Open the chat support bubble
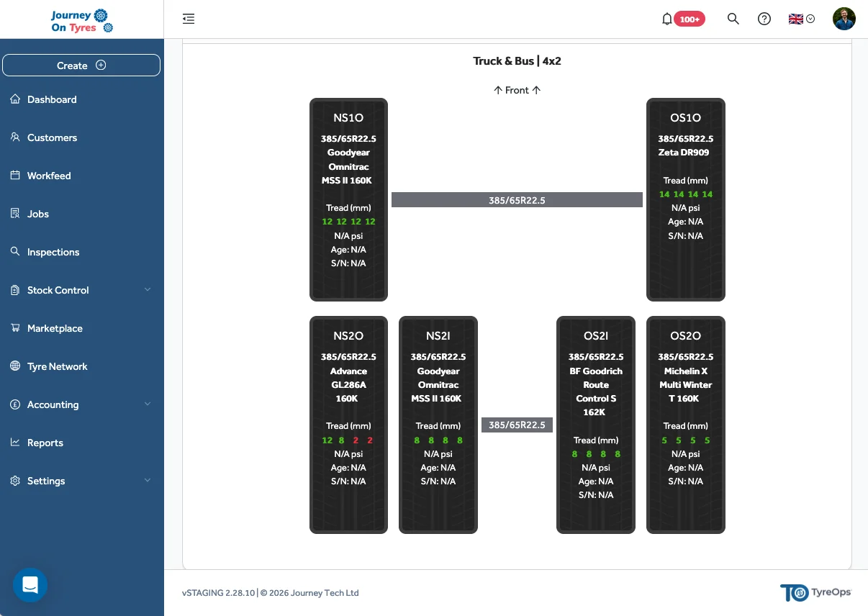Image resolution: width=868 pixels, height=616 pixels. click(x=30, y=585)
